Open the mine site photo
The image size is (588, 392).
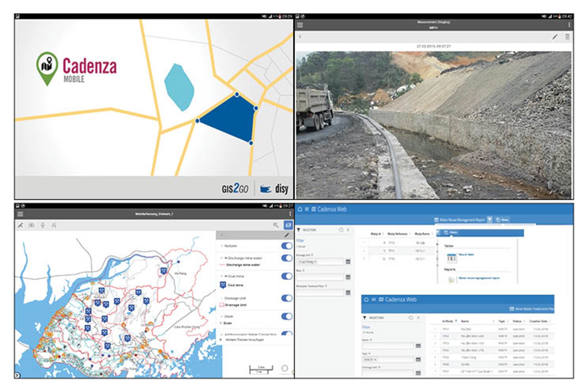click(434, 125)
